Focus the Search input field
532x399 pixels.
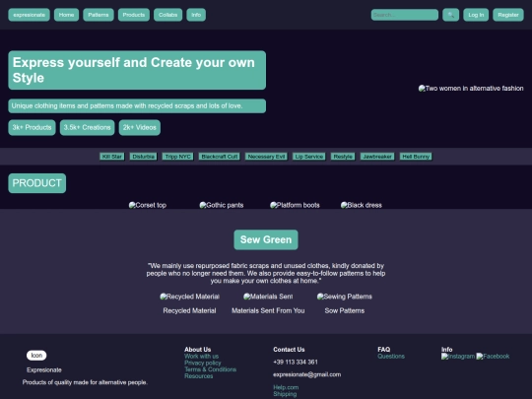pyautogui.click(x=405, y=15)
